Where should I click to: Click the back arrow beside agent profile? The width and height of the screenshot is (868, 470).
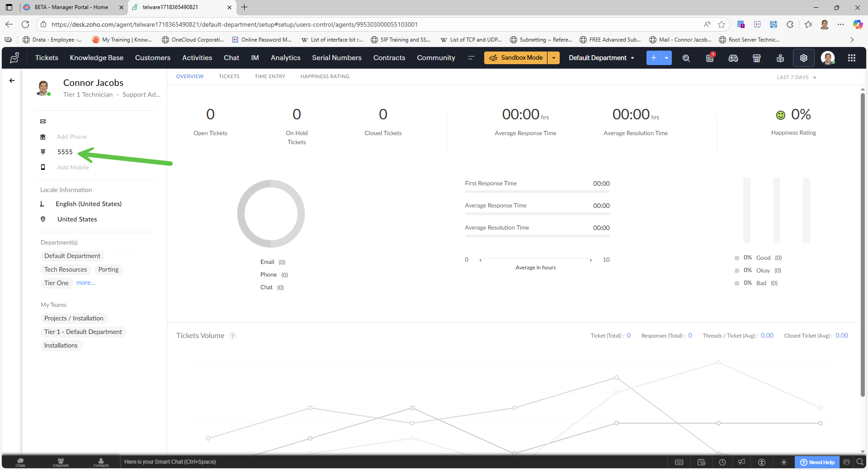click(x=12, y=80)
